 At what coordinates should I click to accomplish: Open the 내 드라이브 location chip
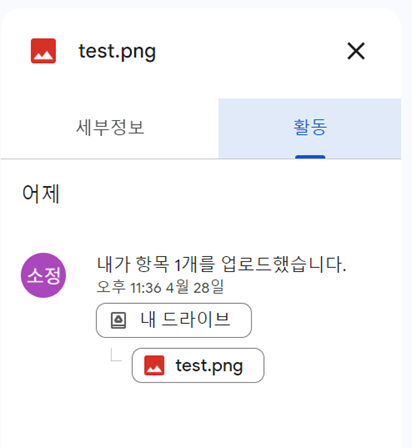click(x=174, y=320)
